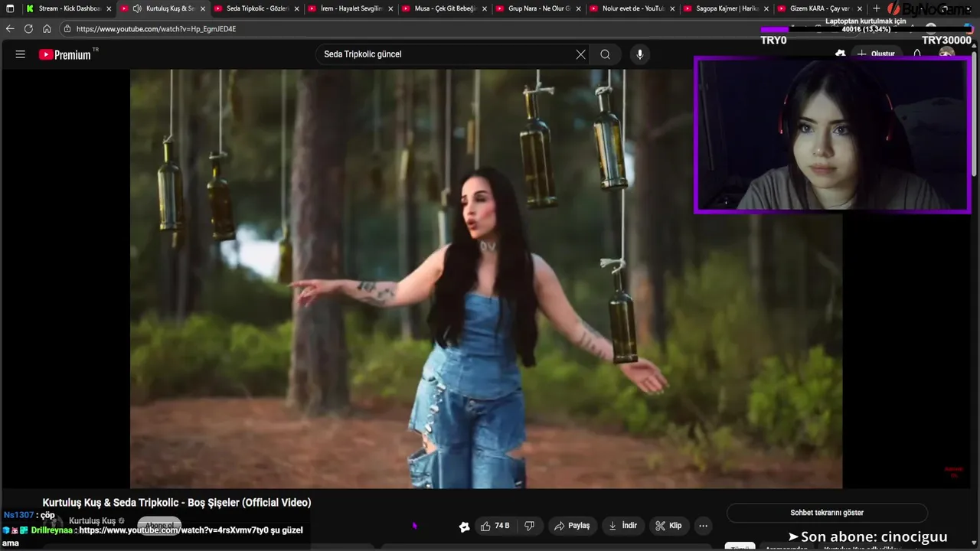Reload the page with the refresh icon
Image resolution: width=980 pixels, height=551 pixels.
pos(28,29)
